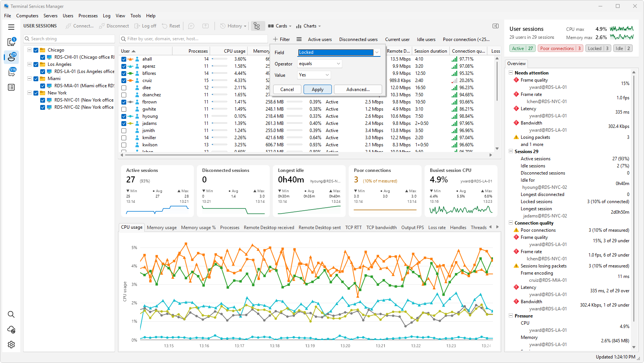Open the hamburger navigation menu
Viewport: 644px width, 363px height.
pos(11,27)
